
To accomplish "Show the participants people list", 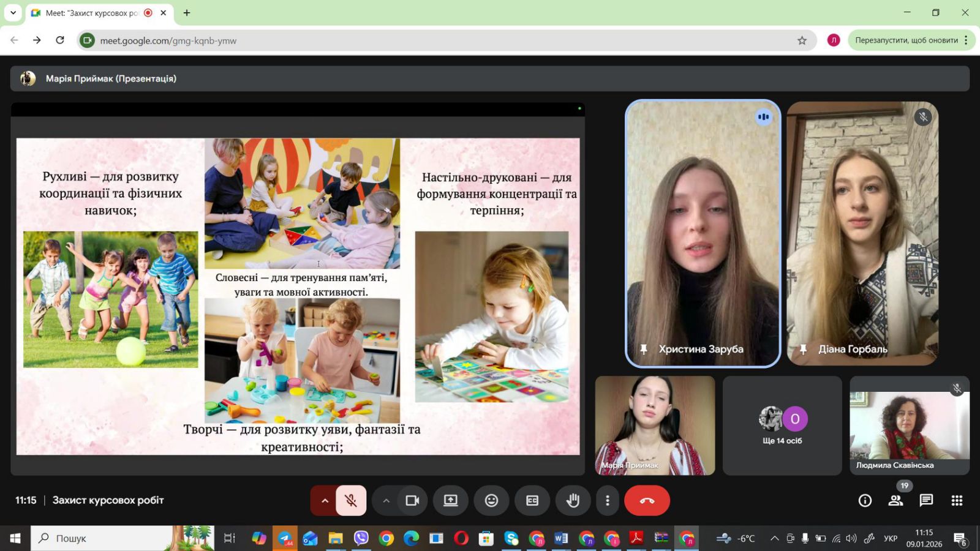I will [x=895, y=501].
